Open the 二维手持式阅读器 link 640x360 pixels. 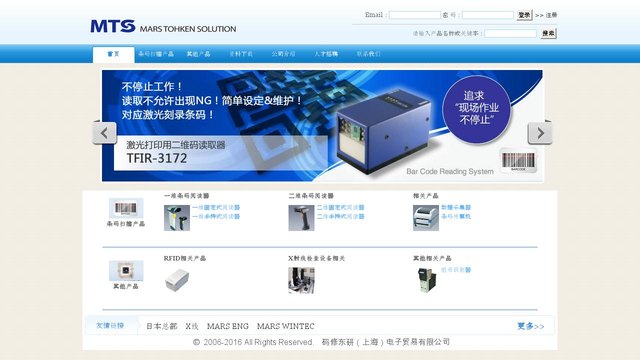click(340, 217)
